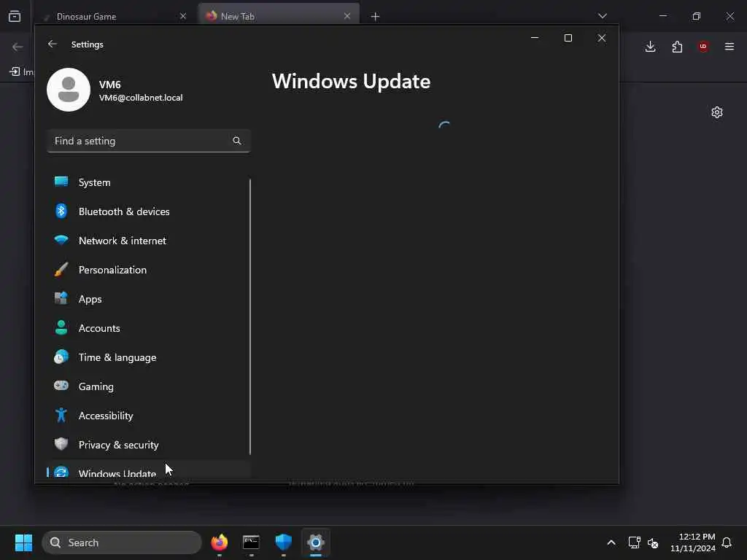The image size is (747, 560).
Task: Open the blue shield taskbar app
Action: [284, 542]
